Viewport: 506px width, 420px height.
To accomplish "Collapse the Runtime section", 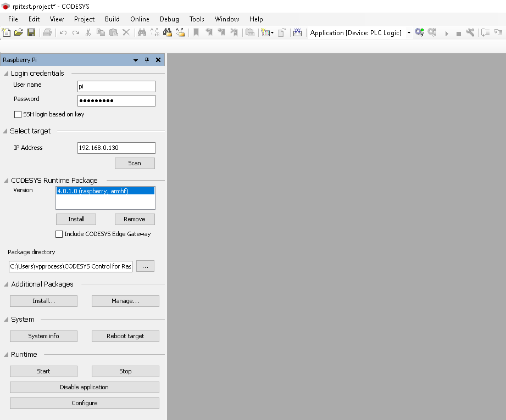I will (6, 355).
